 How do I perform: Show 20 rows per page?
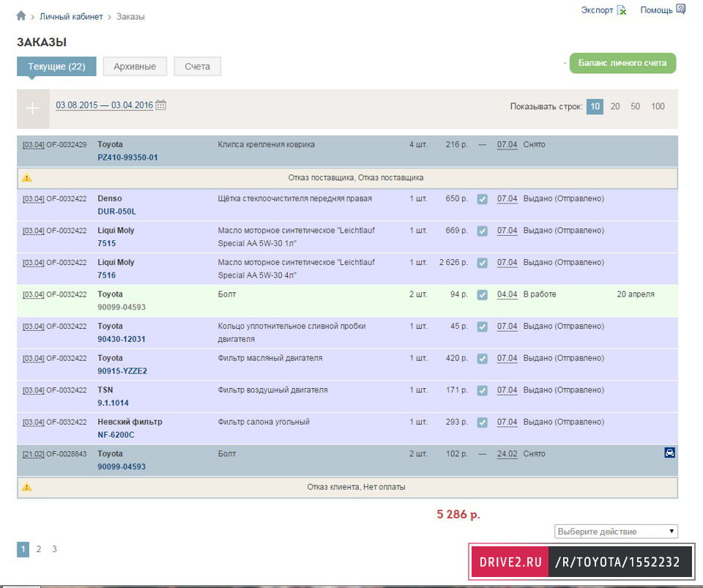pos(615,107)
